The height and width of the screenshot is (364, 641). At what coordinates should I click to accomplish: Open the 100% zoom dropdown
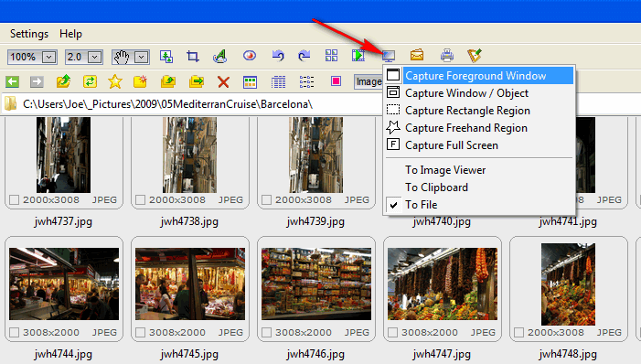click(x=49, y=57)
